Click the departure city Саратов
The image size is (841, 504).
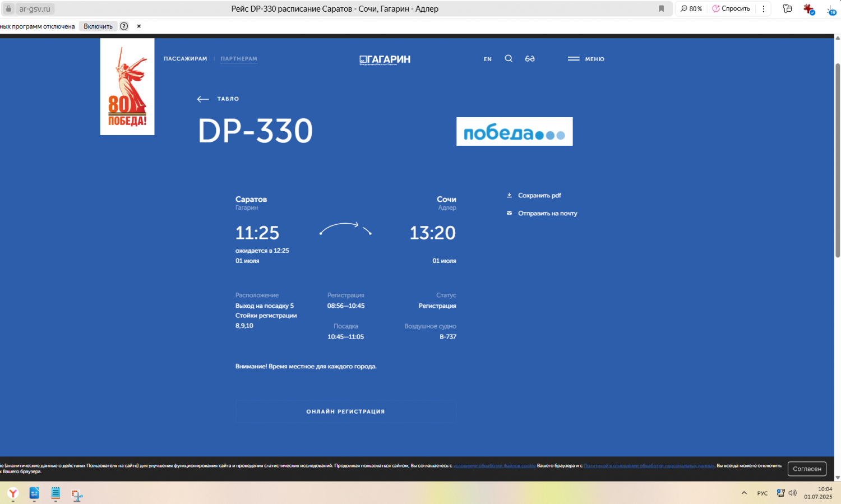[251, 199]
